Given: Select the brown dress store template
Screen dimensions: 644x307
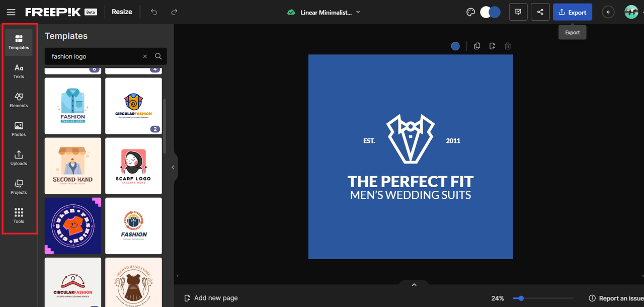Looking at the screenshot, I should coord(133,282).
